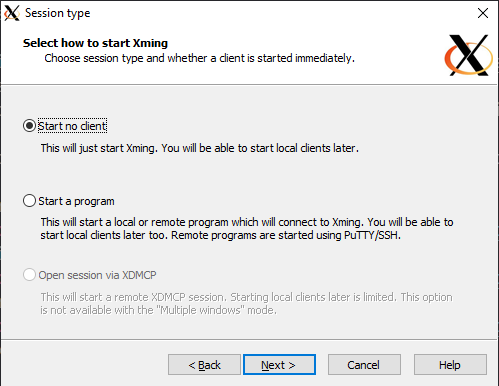499x386 pixels.
Task: Click the 'Start a program' label text
Action: click(76, 201)
